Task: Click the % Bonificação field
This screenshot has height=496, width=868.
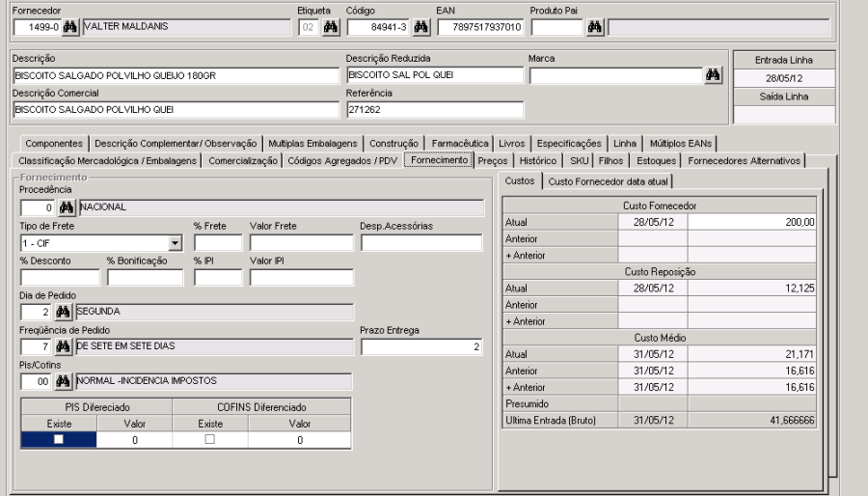Action: click(x=145, y=277)
